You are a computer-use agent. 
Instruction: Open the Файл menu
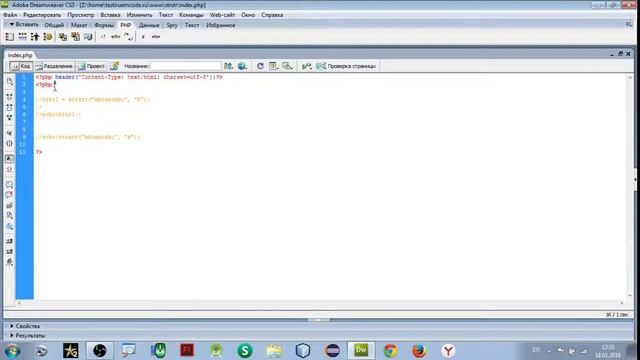tap(10, 15)
